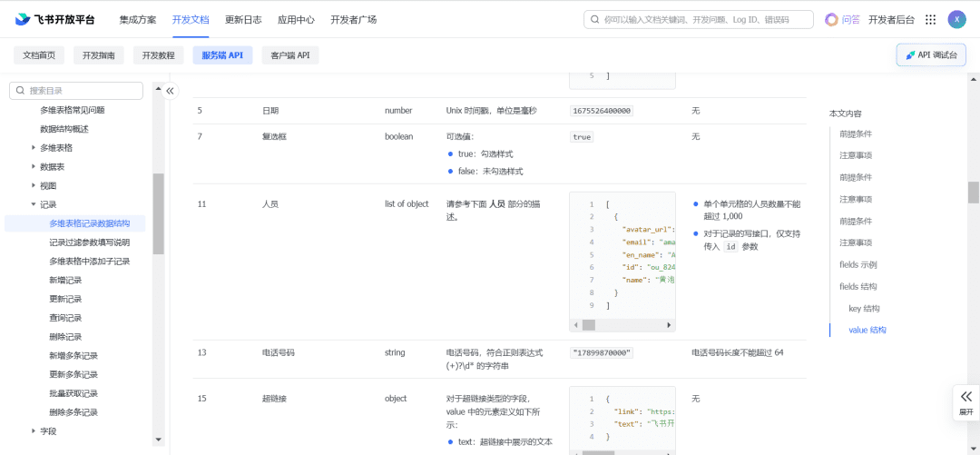
Task: Select 新增记录 in the sidebar tree
Action: coord(65,280)
